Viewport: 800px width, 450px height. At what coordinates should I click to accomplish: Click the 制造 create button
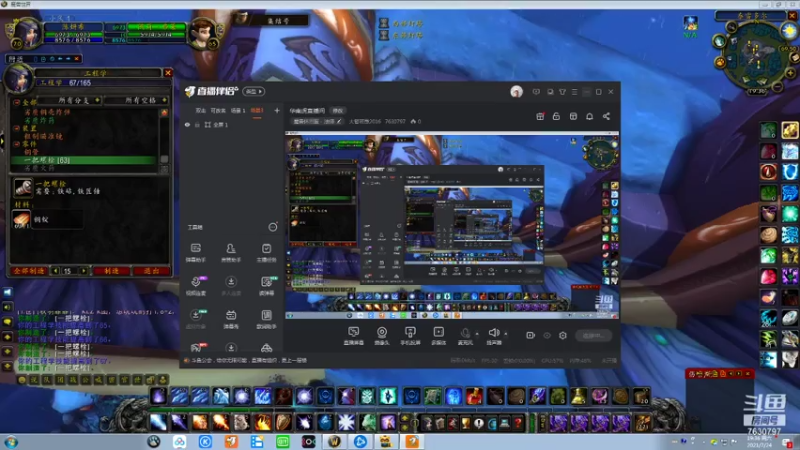pos(111,271)
